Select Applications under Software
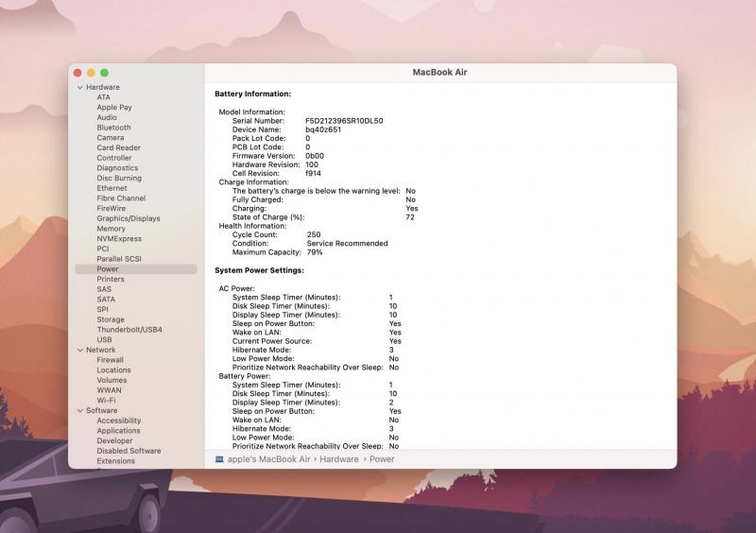This screenshot has width=756, height=533. [x=119, y=432]
